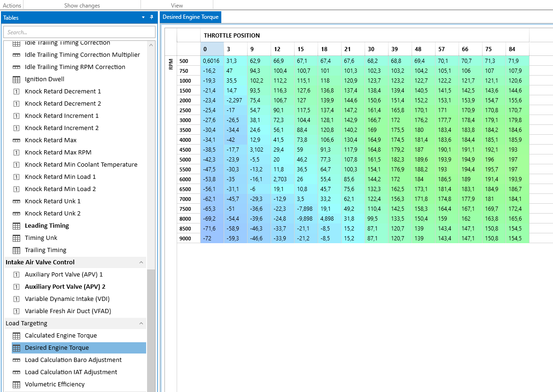Click the icon next to Knock Retard Decrement 2
The width and height of the screenshot is (553, 392).
pyautogui.click(x=16, y=104)
